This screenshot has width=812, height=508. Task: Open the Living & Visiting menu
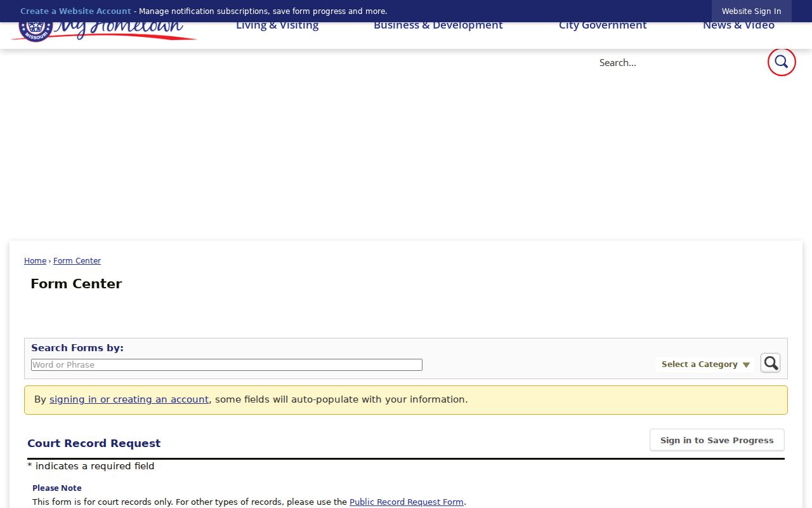click(277, 25)
